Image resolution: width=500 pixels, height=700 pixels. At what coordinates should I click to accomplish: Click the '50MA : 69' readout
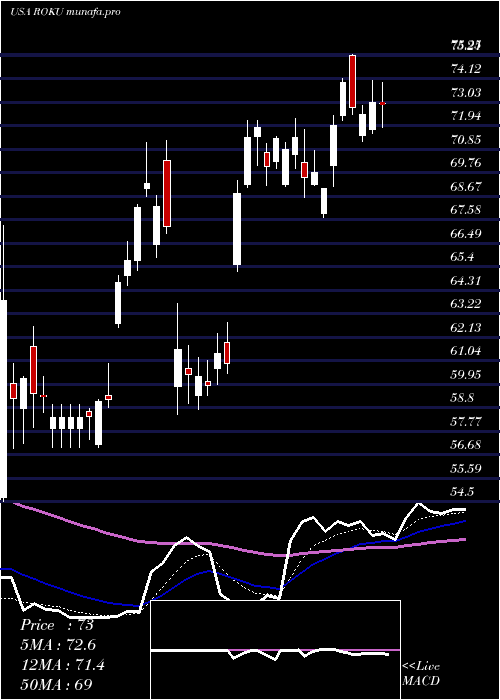57,685
